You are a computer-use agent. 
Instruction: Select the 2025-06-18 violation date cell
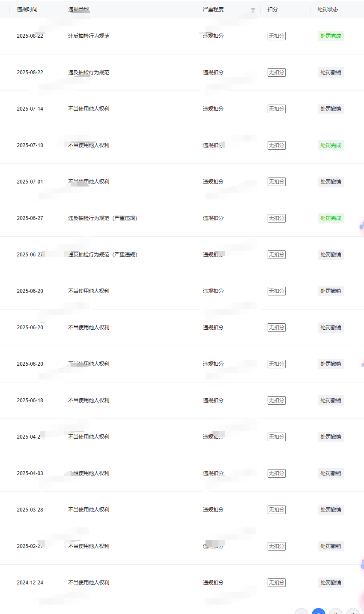[30, 400]
